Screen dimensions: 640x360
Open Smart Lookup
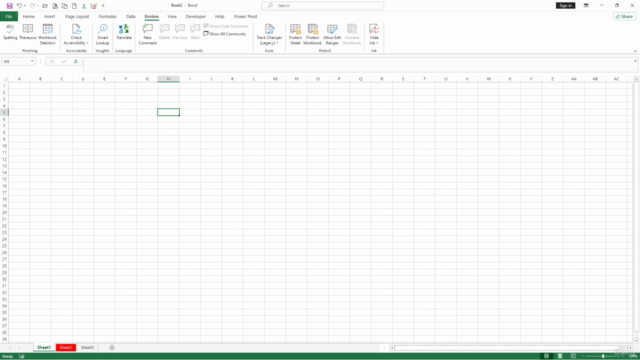click(x=102, y=34)
